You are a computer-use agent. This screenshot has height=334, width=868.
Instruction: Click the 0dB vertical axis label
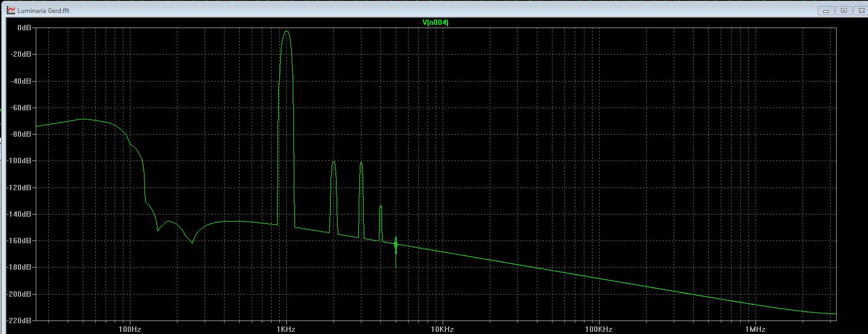(x=24, y=28)
